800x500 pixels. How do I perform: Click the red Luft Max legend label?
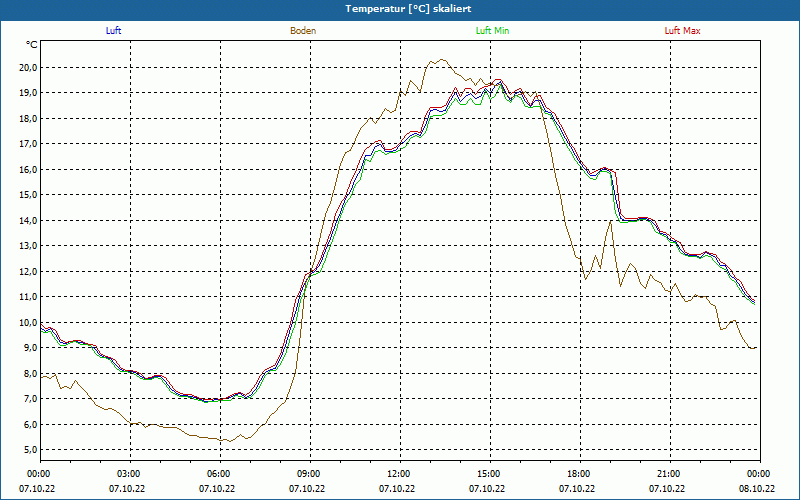(x=682, y=31)
